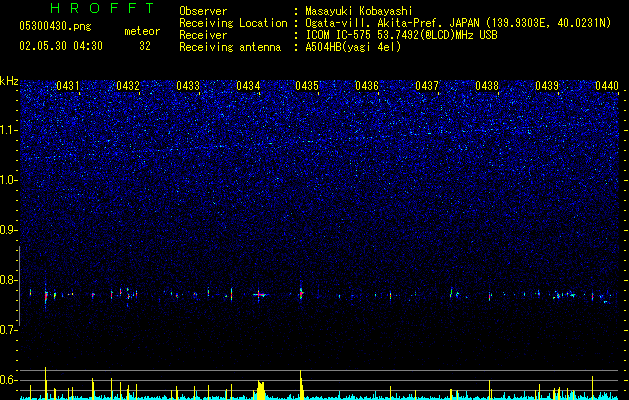Click the 0434 time marker
Viewport: 629px width, 400px height.
click(x=248, y=86)
